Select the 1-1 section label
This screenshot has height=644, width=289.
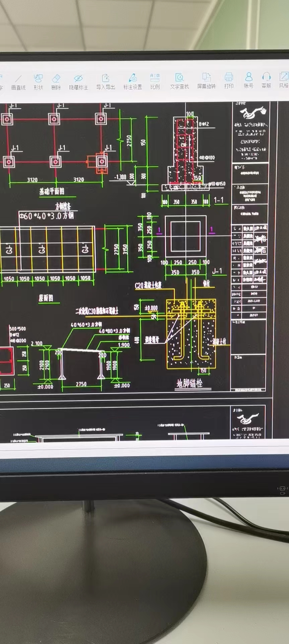pos(219,200)
